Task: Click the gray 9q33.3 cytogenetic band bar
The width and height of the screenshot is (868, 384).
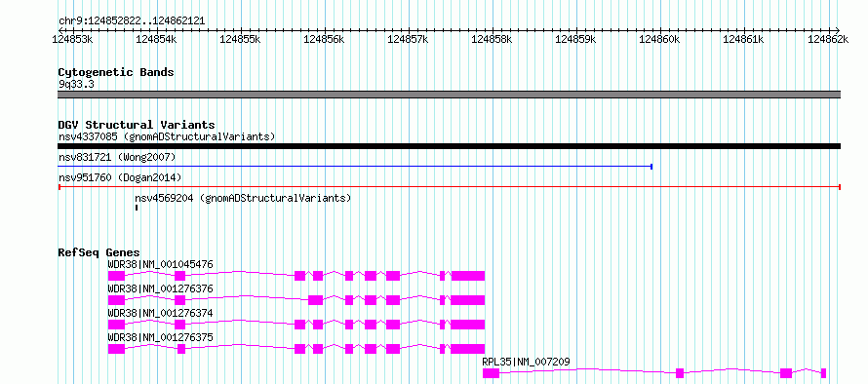Action: tap(449, 95)
